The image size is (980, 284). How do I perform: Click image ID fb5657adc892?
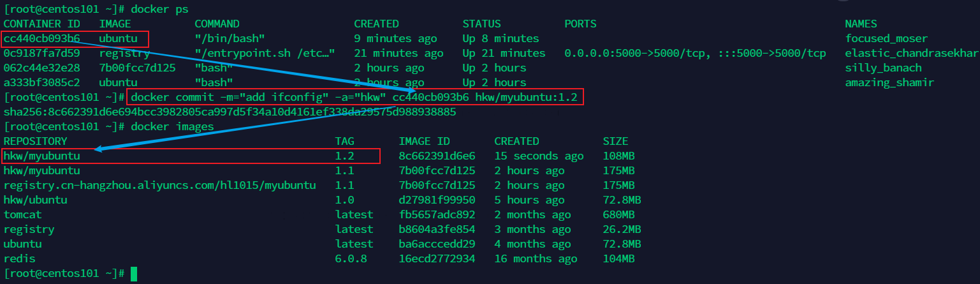(x=437, y=214)
